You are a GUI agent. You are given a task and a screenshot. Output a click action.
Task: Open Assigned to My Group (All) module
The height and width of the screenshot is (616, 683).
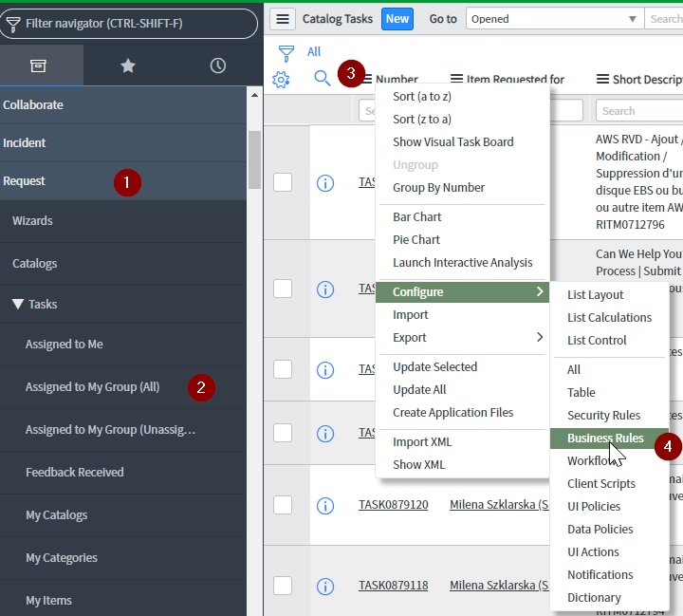pos(123,386)
